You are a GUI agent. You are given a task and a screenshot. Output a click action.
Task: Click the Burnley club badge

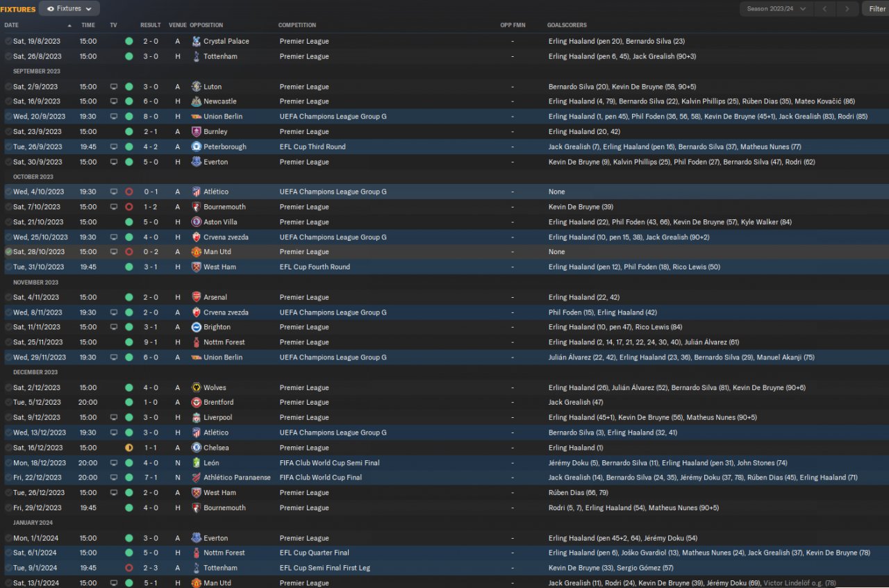197,131
